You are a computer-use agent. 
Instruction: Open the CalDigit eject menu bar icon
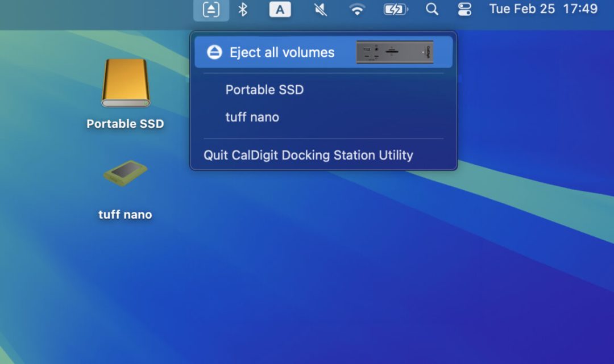211,10
